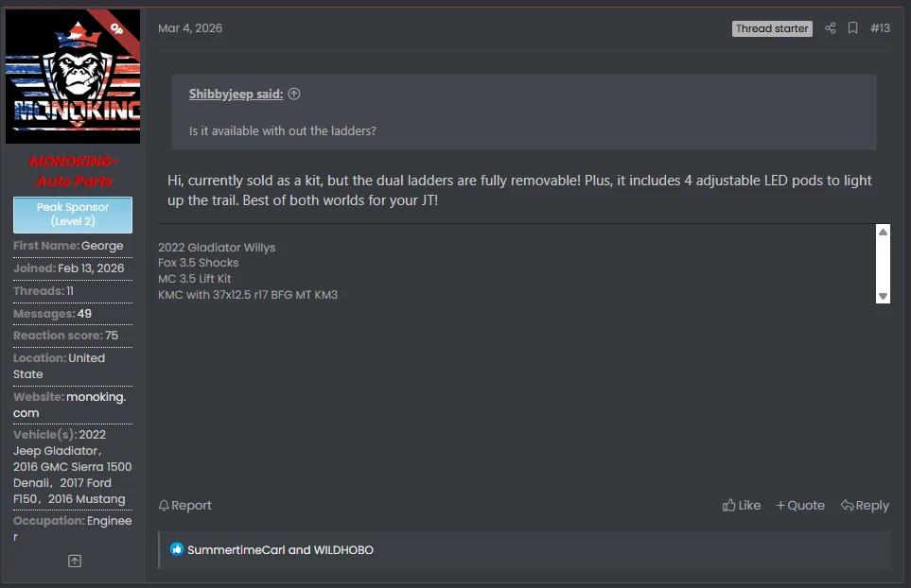Click the Mar 4, 2026 post date
911x588 pixels.
coord(190,27)
